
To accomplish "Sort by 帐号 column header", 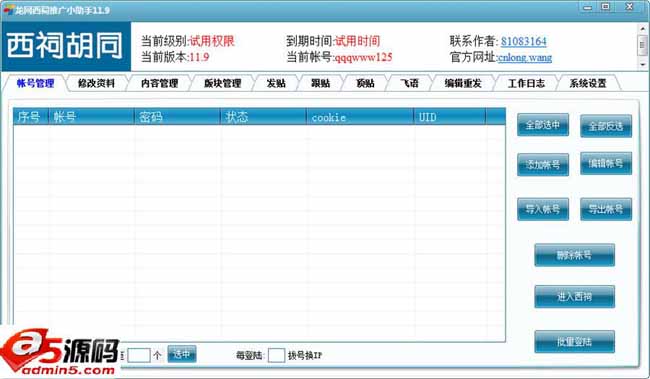I will pos(92,117).
